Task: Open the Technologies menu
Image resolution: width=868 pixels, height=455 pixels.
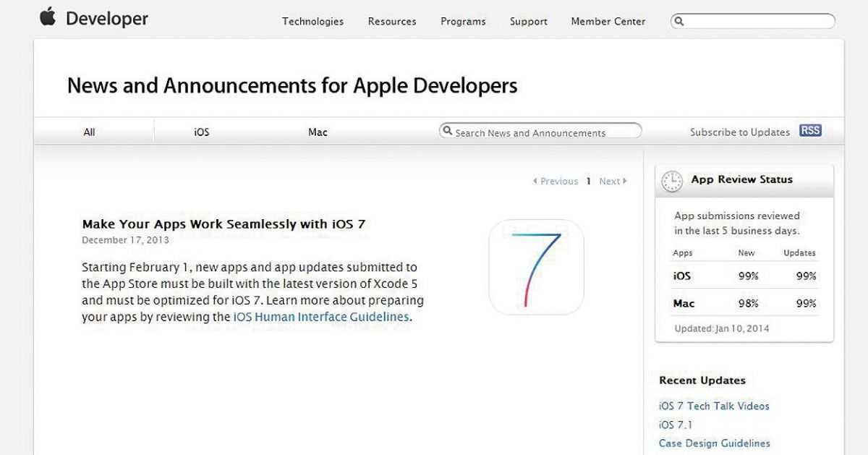Action: pyautogui.click(x=312, y=22)
